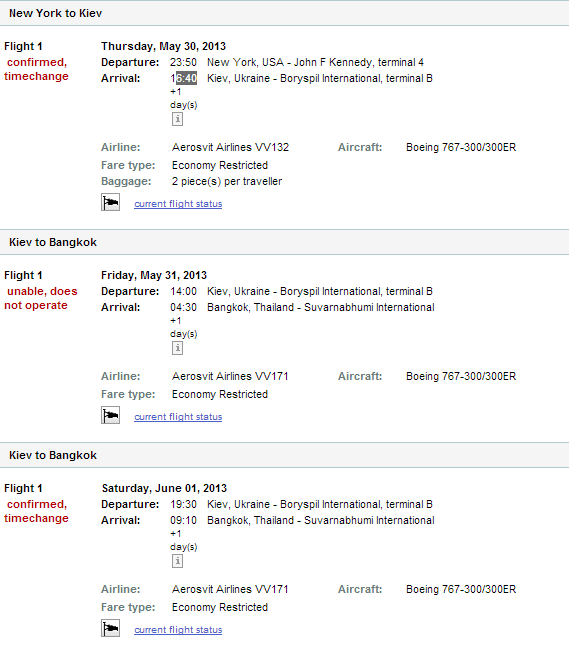Click info icon under June 01 Bangkok arrival
569x646 pixels.
pyautogui.click(x=177, y=561)
